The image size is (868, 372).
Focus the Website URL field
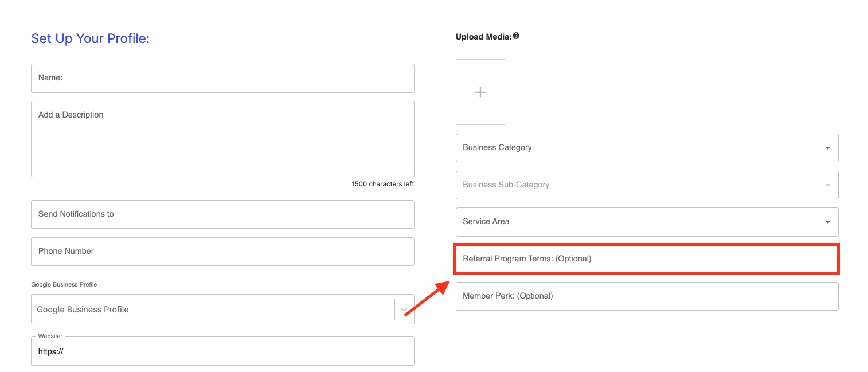pos(222,352)
